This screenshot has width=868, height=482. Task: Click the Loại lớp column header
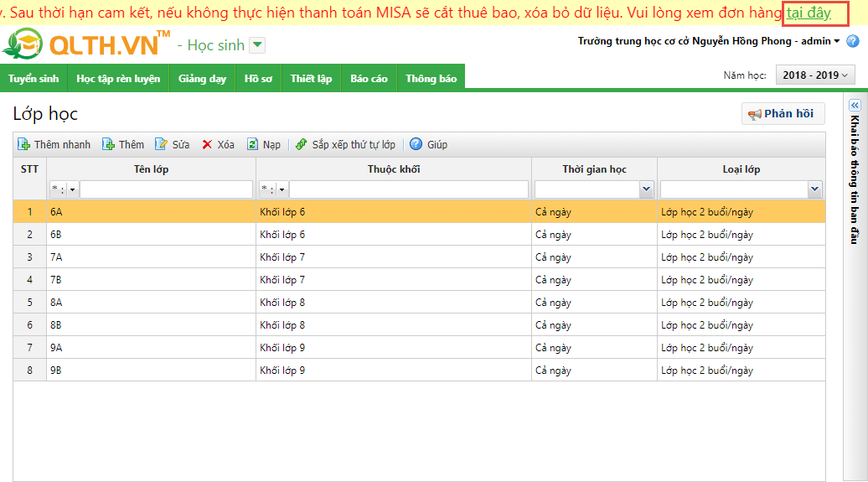[741, 169]
